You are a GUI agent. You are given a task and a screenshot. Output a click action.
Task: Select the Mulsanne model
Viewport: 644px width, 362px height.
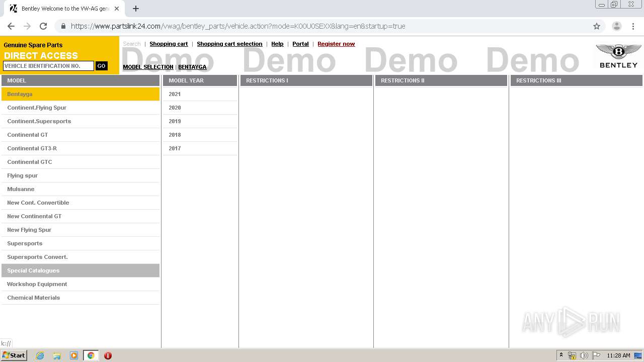(x=80, y=189)
